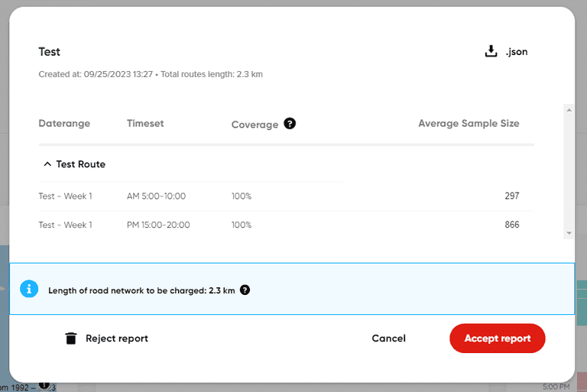Click the .json export label
This screenshot has width=587, height=392.
(516, 52)
